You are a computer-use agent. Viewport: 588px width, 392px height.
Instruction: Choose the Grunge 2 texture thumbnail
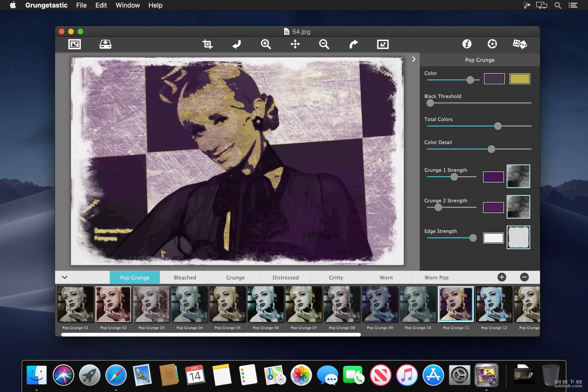pos(518,207)
